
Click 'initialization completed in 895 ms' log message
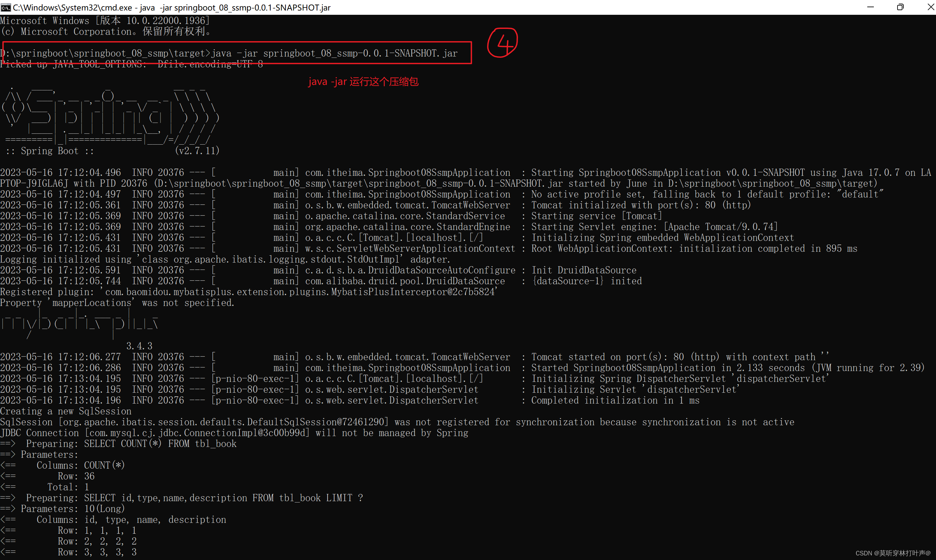[x=768, y=248]
